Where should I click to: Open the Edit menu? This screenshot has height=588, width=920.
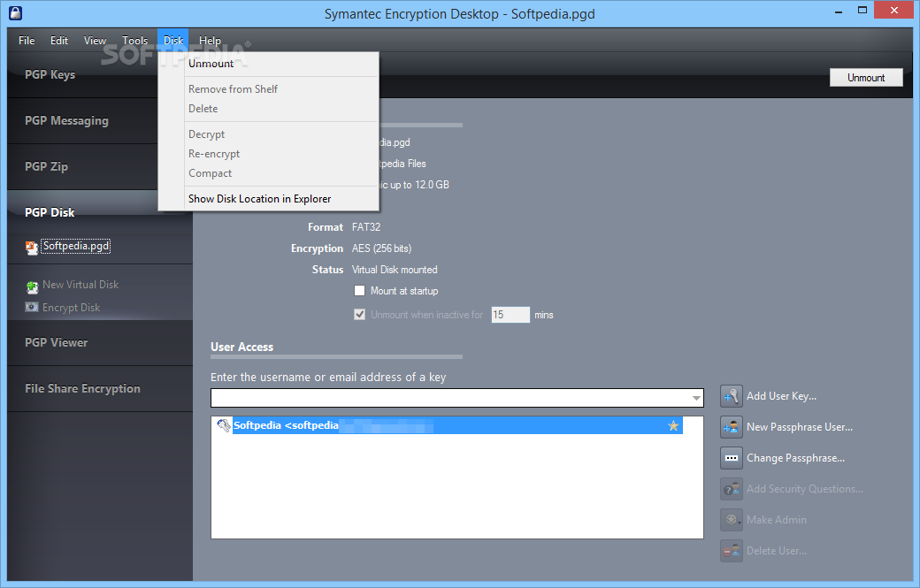click(x=59, y=41)
